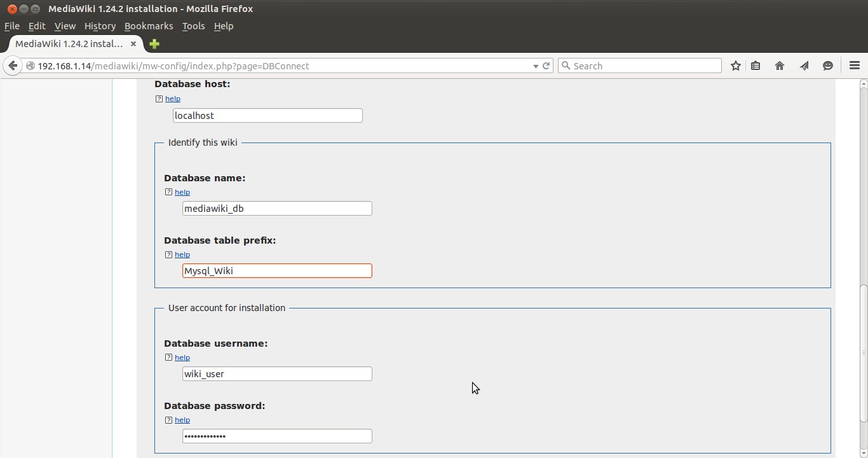Click the back navigation arrow

(13, 66)
